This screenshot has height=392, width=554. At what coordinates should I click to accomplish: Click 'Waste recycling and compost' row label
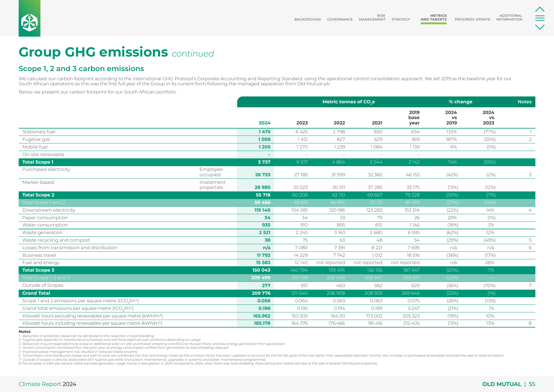pos(56,240)
